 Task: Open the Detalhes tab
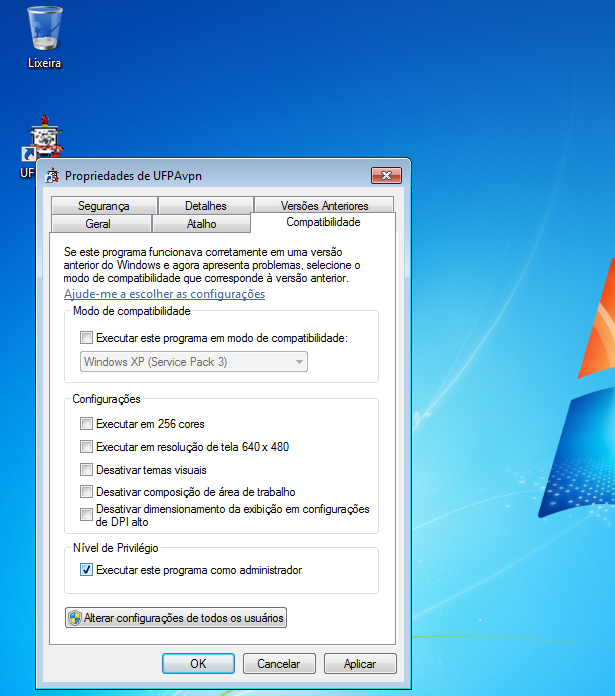pos(206,206)
